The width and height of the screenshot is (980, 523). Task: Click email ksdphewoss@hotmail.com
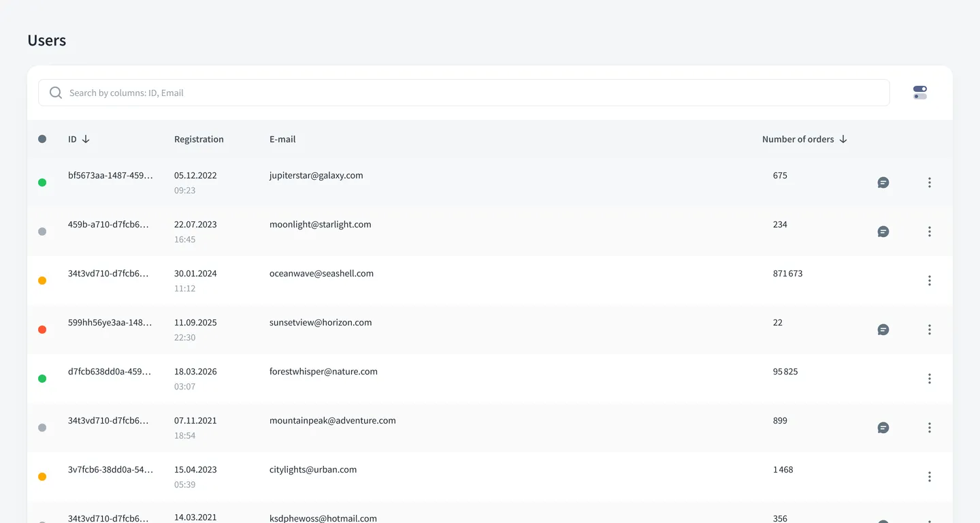(323, 518)
